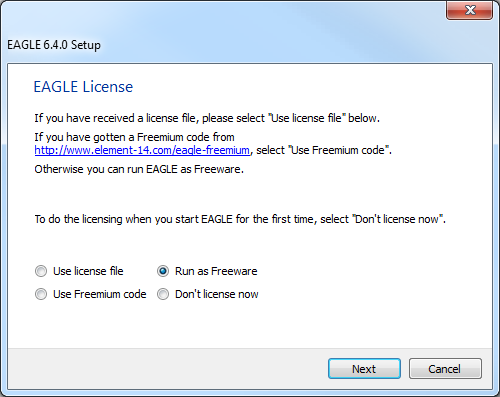Open the element-14.com eagle-freemium hyperlink
The image size is (500, 397).
point(142,150)
